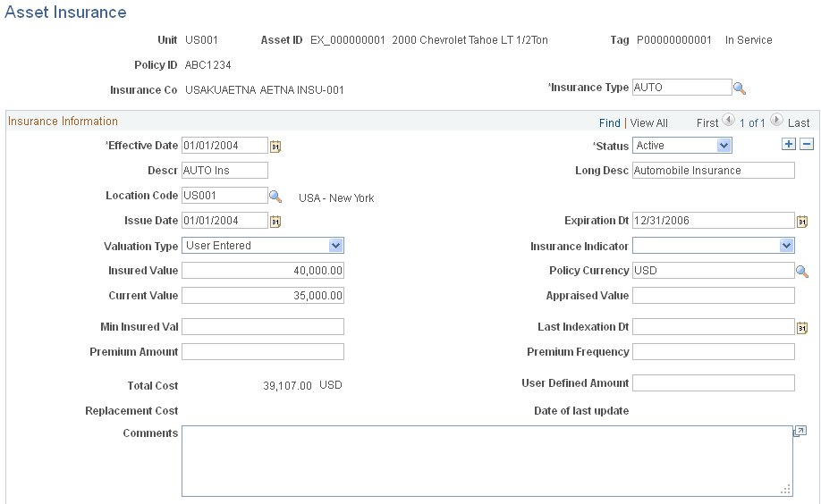
Task: Add a new insurance row with plus
Action: click(x=788, y=144)
